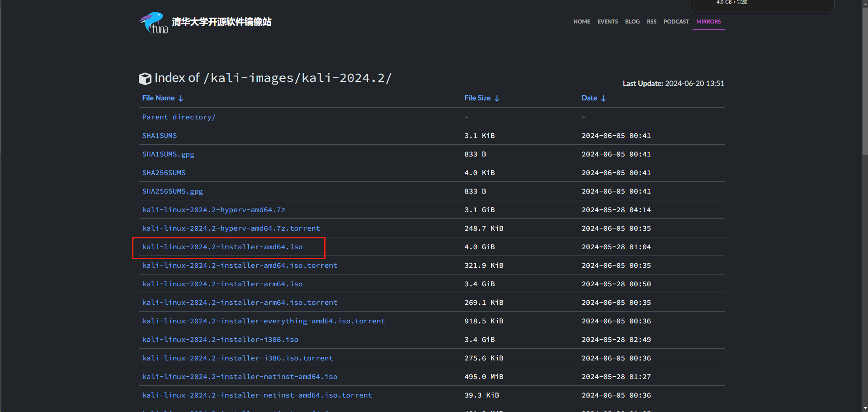Open the HOME menu item

point(582,22)
